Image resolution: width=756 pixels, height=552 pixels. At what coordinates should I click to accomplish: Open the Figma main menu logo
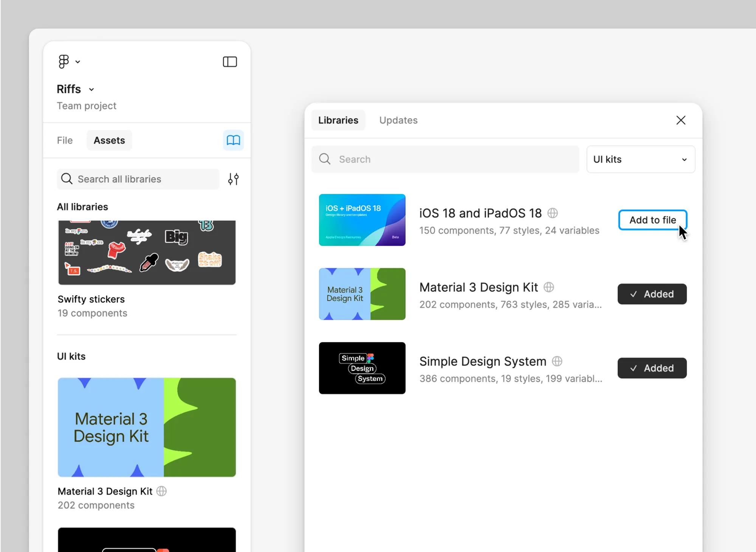[64, 62]
